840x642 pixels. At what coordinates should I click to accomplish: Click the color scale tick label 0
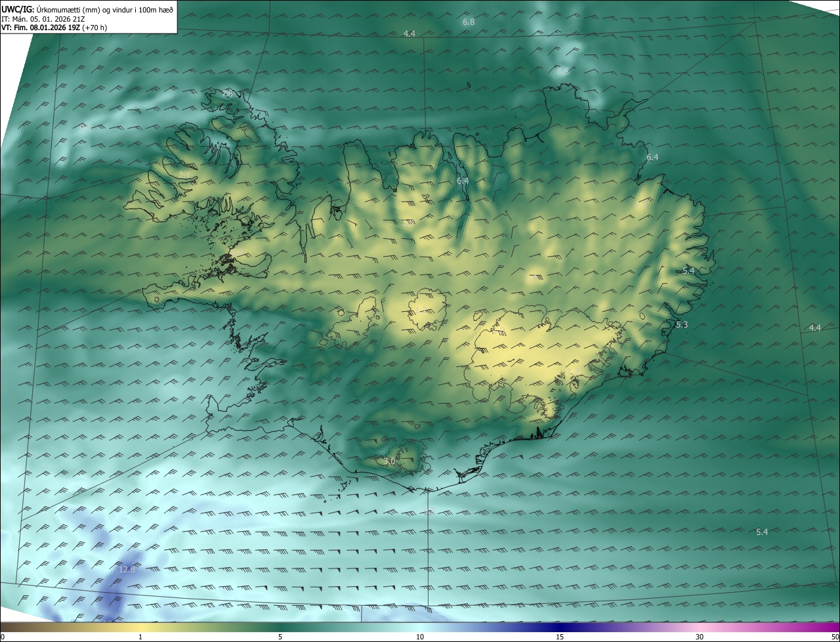coord(2,637)
